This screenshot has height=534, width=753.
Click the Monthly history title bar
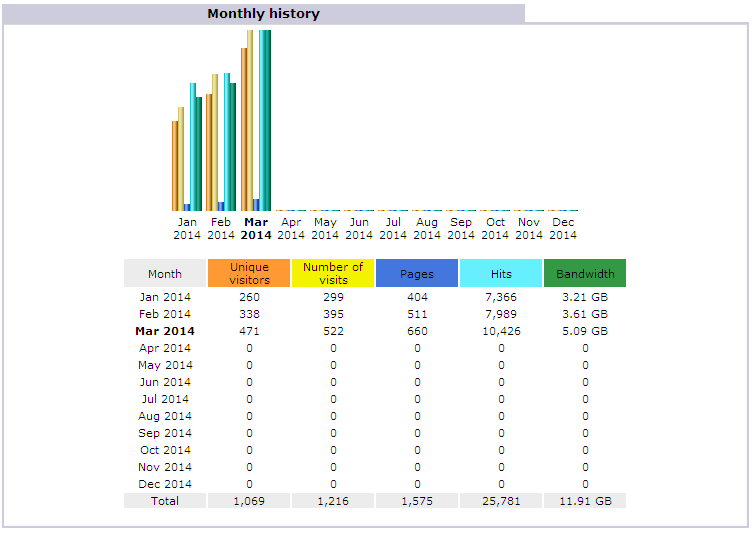[264, 14]
